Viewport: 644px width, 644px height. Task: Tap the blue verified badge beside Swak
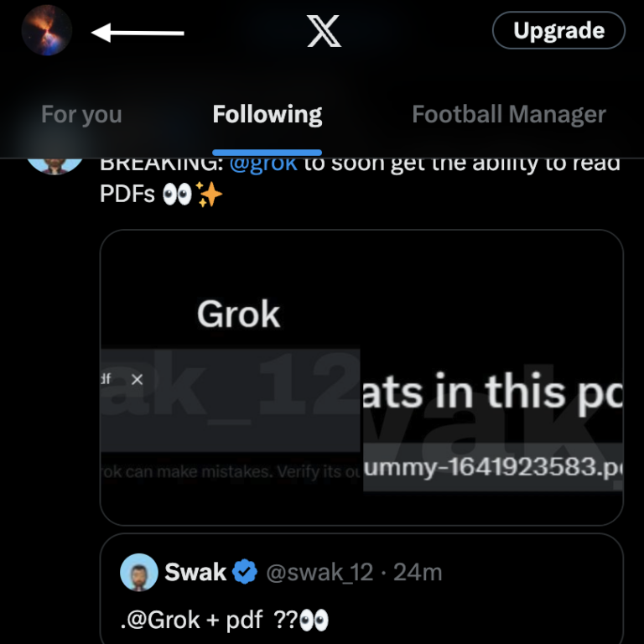(x=245, y=574)
